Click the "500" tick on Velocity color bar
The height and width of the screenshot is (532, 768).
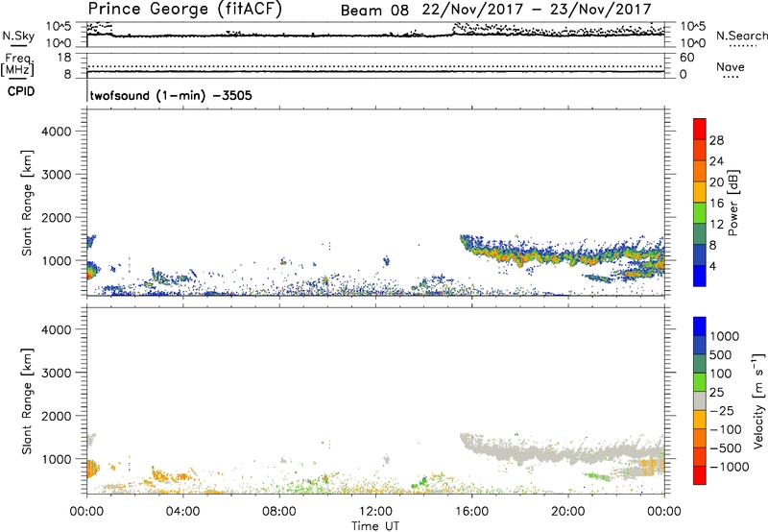click(721, 354)
